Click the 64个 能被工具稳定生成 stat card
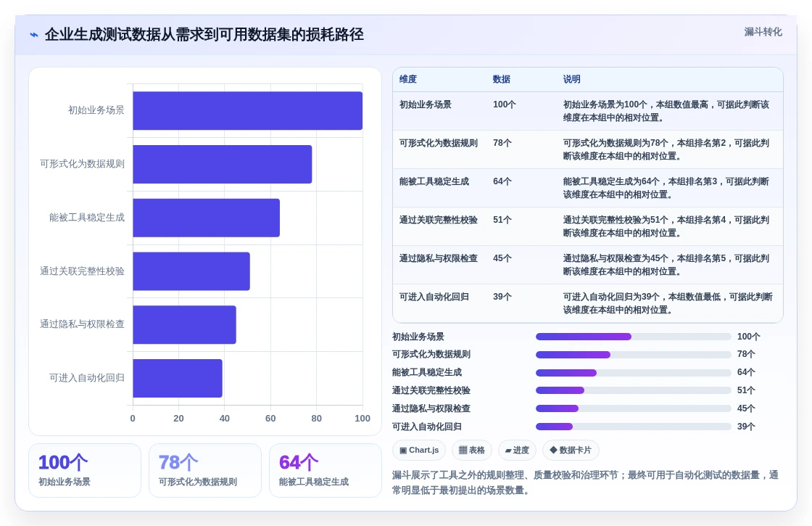 pos(326,471)
